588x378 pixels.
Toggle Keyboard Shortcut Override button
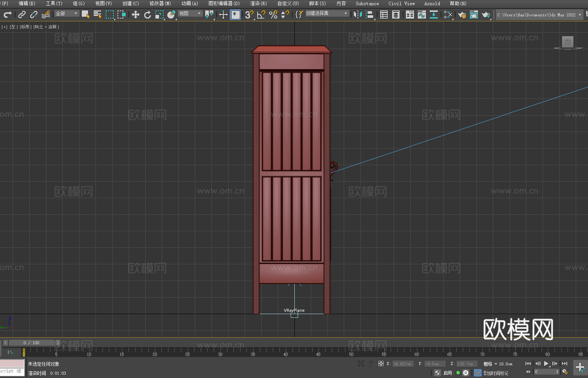(235, 14)
